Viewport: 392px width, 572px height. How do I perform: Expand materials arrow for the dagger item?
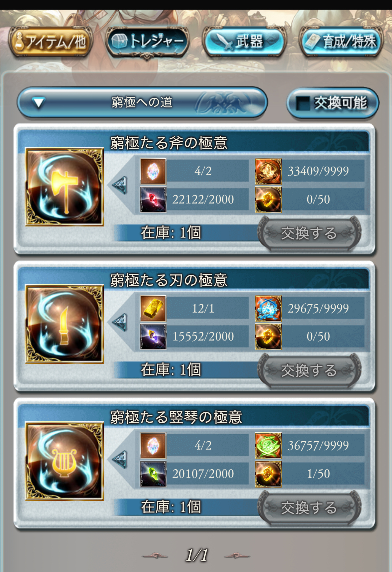point(120,322)
